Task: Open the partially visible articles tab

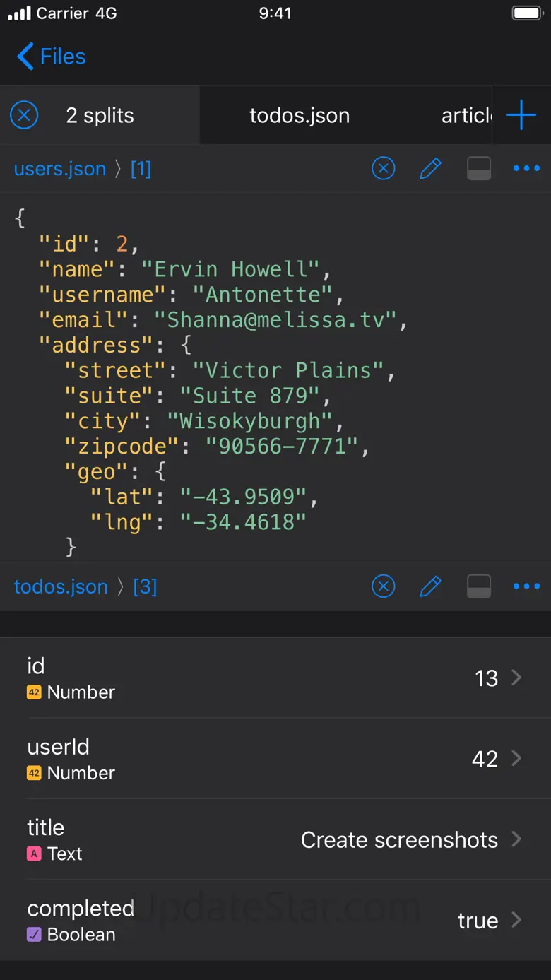Action: tap(466, 116)
